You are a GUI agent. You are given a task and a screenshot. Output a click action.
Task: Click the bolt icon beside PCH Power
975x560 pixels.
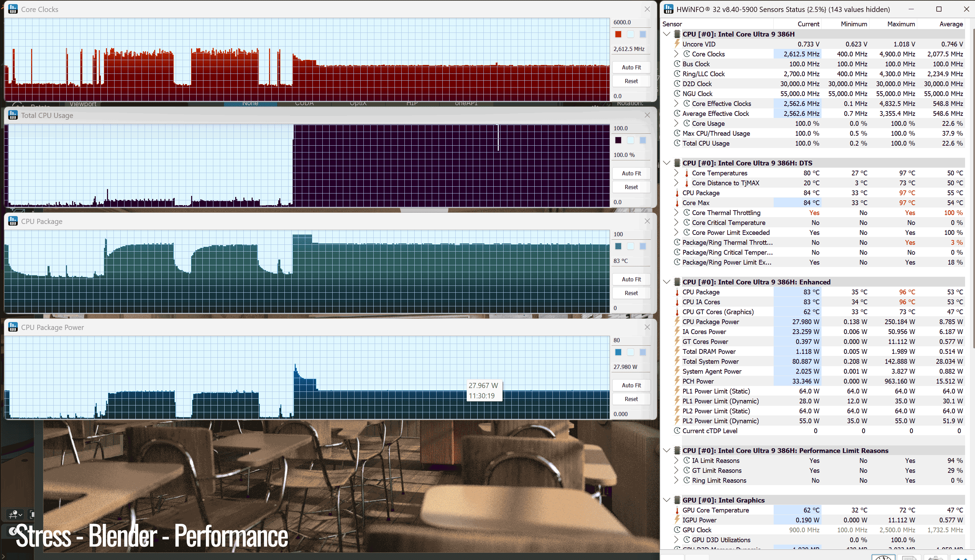click(677, 381)
